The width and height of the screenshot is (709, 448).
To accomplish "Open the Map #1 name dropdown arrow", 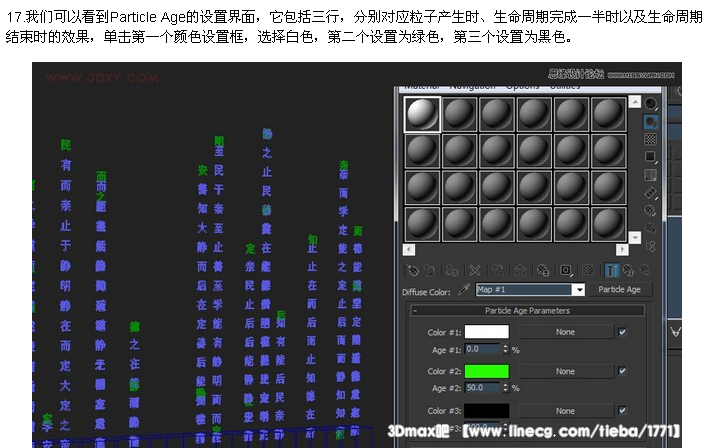I will [x=579, y=290].
